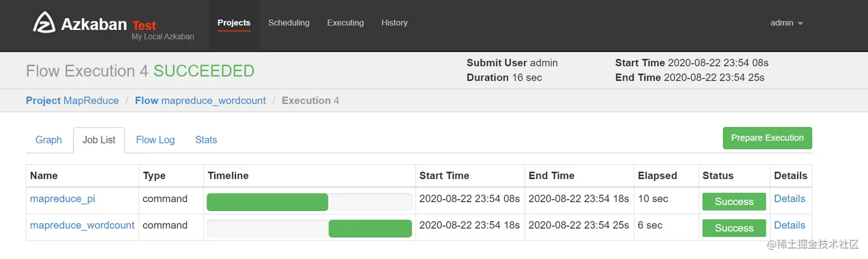The image size is (868, 259).
Task: Switch to the Stats tab
Action: [206, 140]
